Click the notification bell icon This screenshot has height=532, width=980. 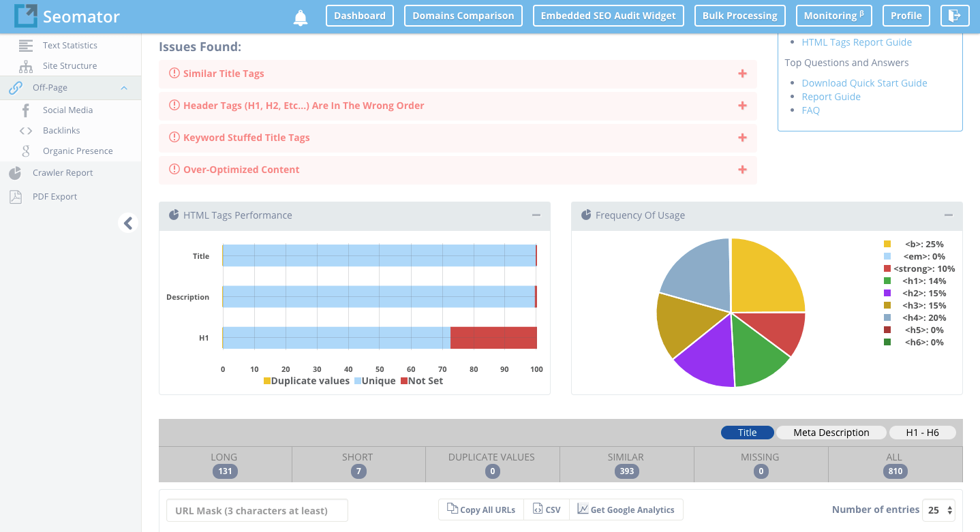tap(301, 18)
